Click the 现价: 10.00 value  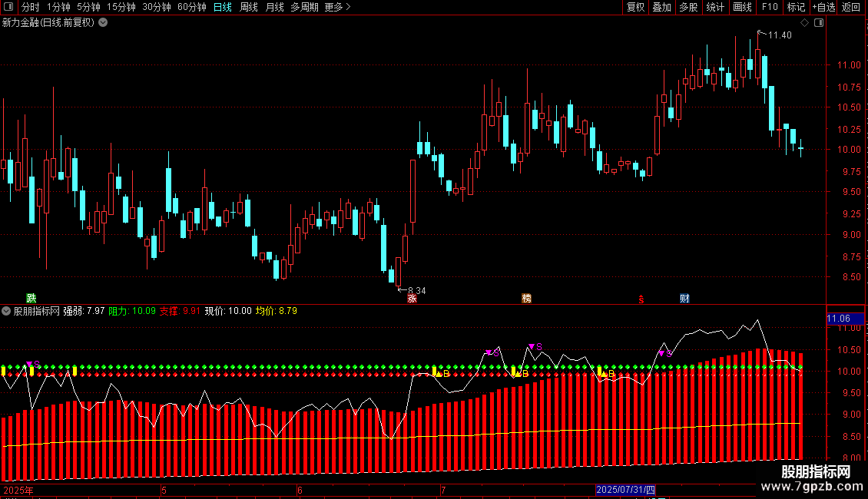[x=228, y=311]
